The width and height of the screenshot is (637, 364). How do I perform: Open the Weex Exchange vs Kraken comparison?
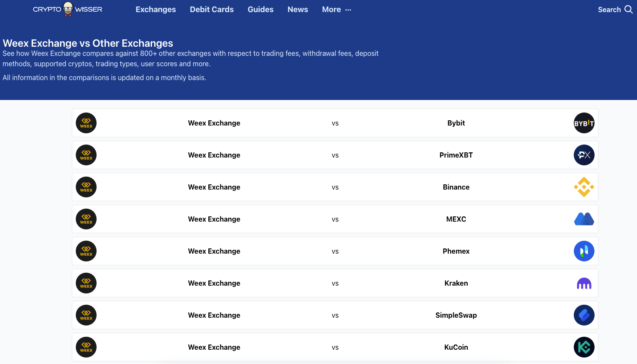(335, 283)
